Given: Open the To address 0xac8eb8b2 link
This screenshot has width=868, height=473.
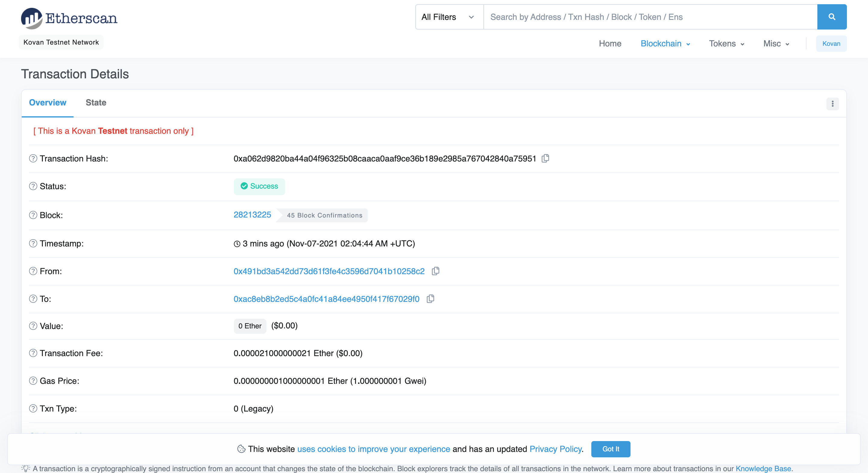Looking at the screenshot, I should [x=326, y=299].
